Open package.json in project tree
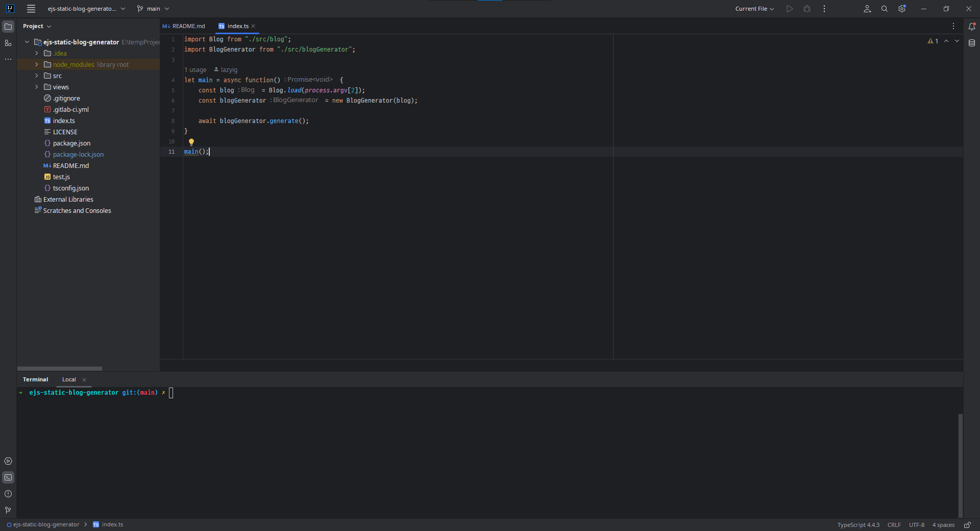 pos(71,143)
